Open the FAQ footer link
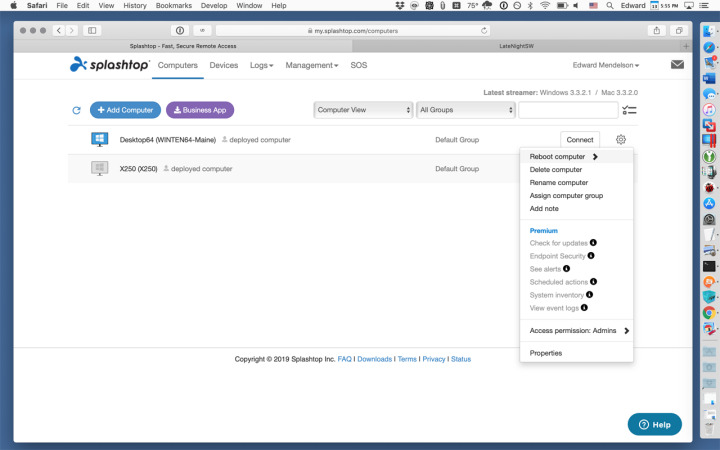Image resolution: width=720 pixels, height=450 pixels. click(x=344, y=359)
